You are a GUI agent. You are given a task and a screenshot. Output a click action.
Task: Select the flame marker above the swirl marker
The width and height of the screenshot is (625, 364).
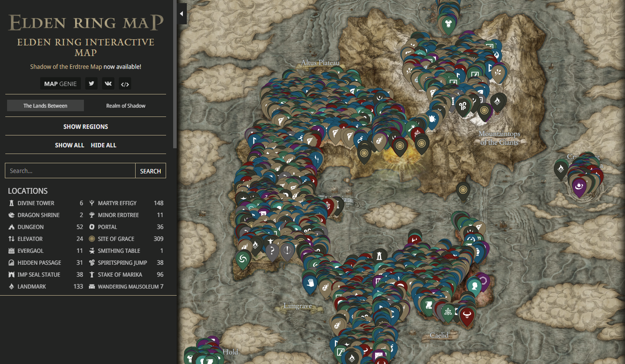pos(255,245)
